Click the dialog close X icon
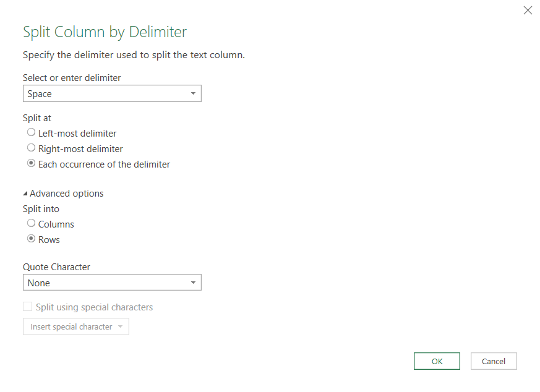540x392 pixels. pyautogui.click(x=527, y=10)
